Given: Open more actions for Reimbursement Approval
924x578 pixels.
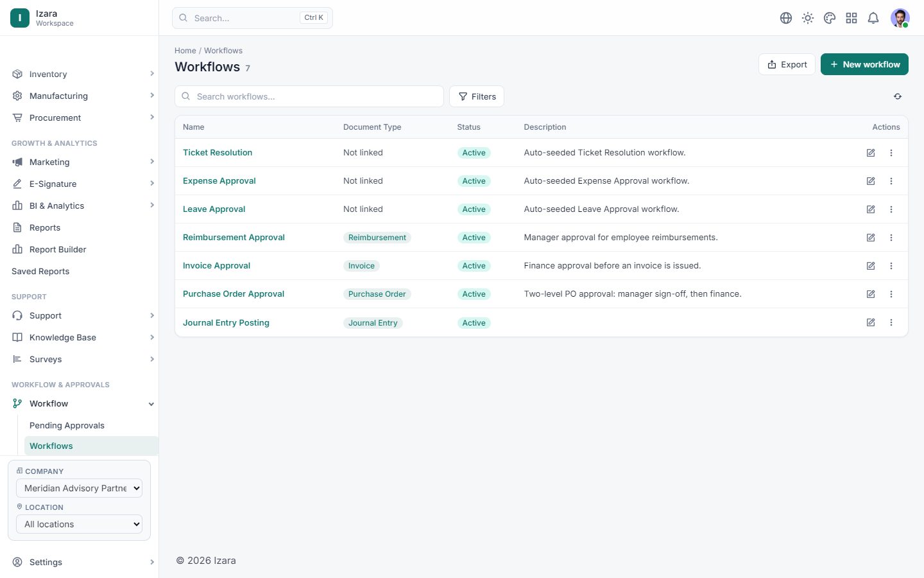Looking at the screenshot, I should 891,238.
